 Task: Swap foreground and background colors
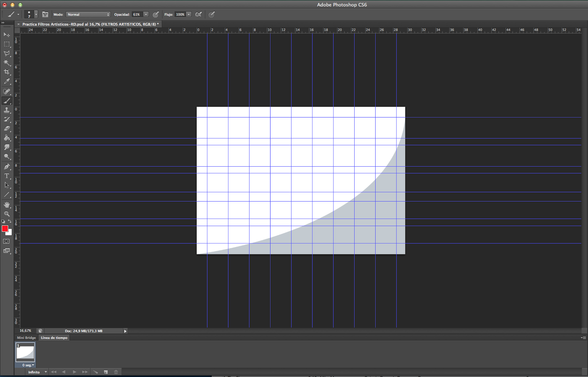click(10, 221)
